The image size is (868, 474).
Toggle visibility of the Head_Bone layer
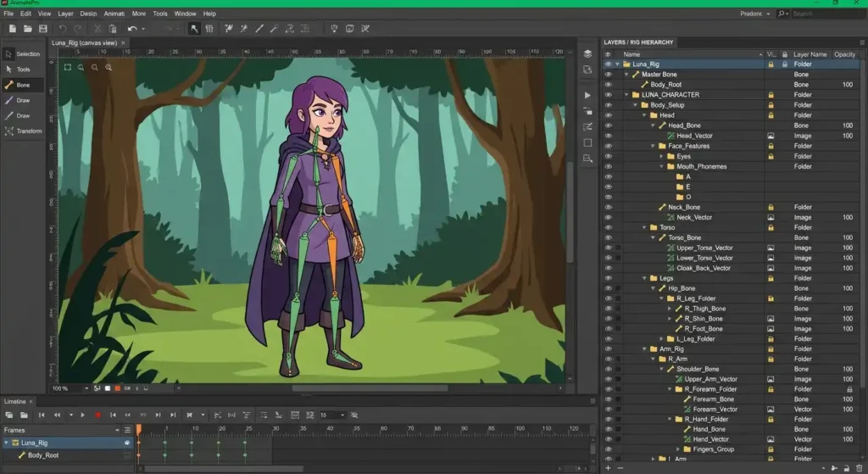click(608, 125)
